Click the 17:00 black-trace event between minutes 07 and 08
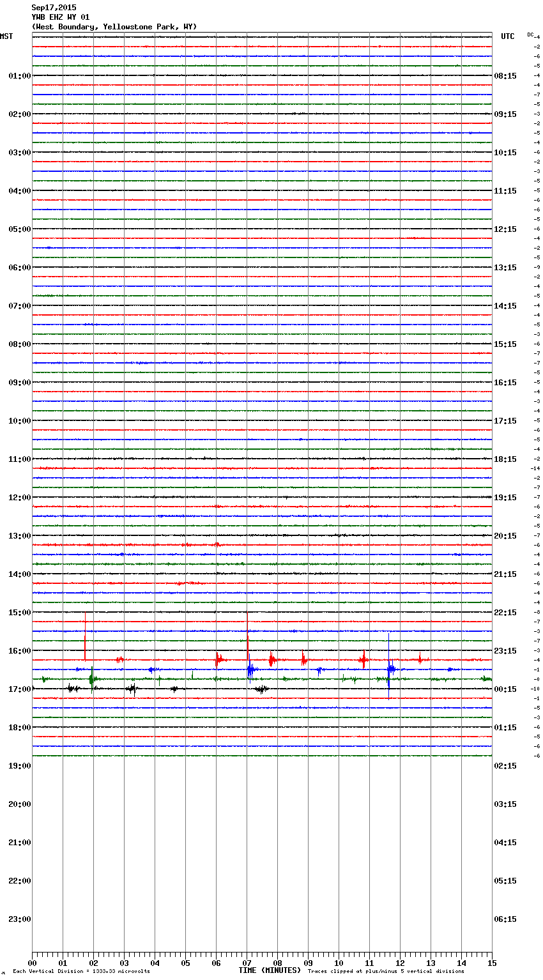Viewport: 543px width, 980px height. pyautogui.click(x=261, y=689)
